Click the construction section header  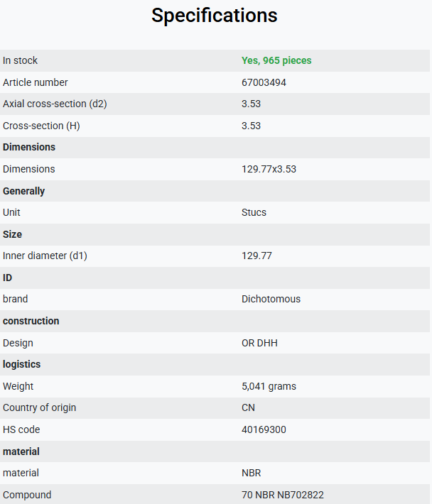[31, 321]
